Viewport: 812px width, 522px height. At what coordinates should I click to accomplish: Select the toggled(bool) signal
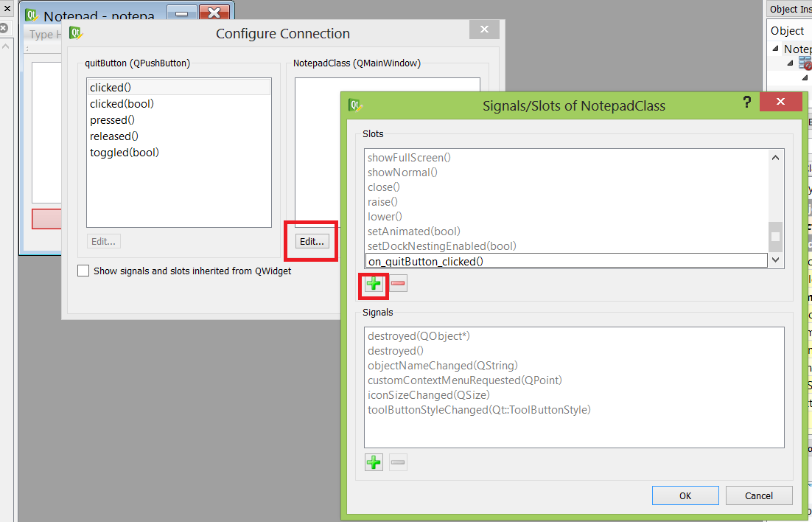(x=178, y=153)
